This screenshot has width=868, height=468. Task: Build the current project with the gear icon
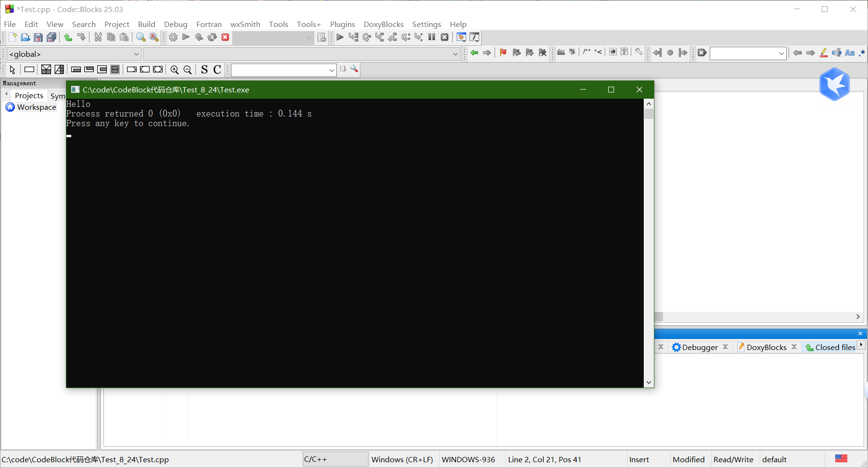pos(173,37)
